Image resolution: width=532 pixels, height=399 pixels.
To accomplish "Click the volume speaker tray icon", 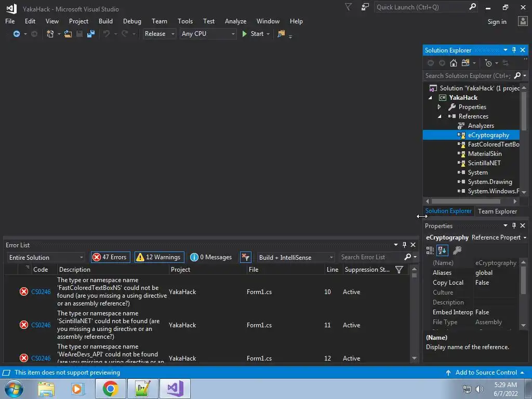I will tap(479, 389).
